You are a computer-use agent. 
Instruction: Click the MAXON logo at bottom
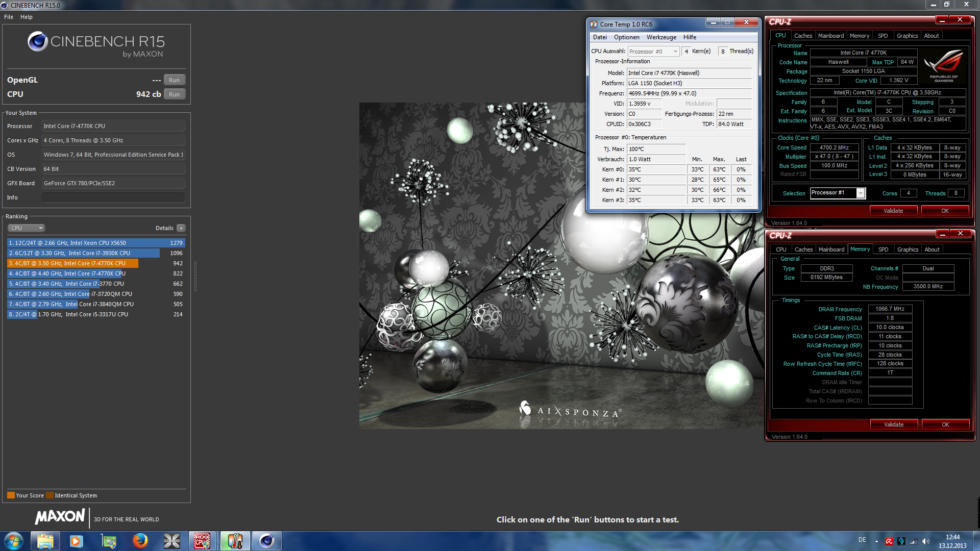click(60, 517)
